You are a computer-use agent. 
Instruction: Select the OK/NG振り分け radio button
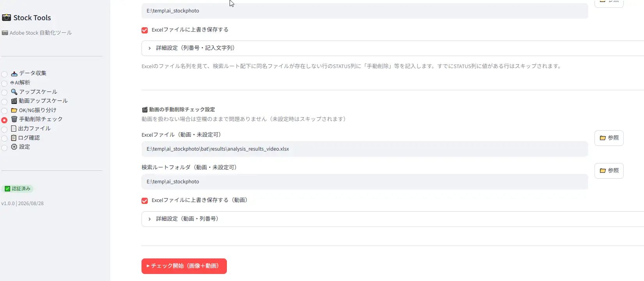4,111
